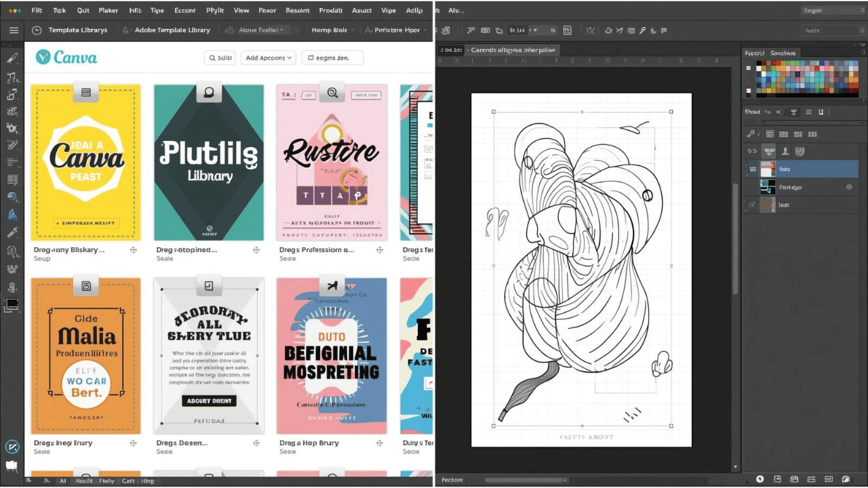The width and height of the screenshot is (868, 488).
Task: Open the Add Apcons dropdown
Action: [268, 58]
